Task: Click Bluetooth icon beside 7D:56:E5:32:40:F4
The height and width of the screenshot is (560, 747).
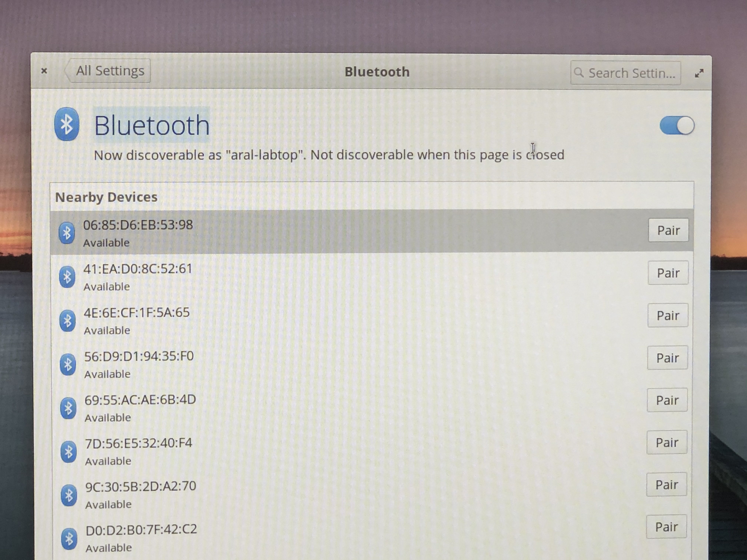Action: click(x=68, y=452)
